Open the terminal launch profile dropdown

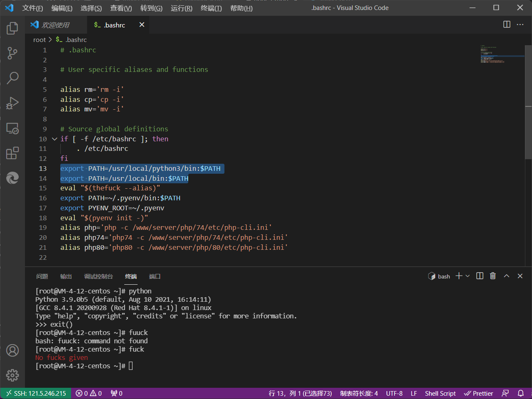[x=468, y=276]
